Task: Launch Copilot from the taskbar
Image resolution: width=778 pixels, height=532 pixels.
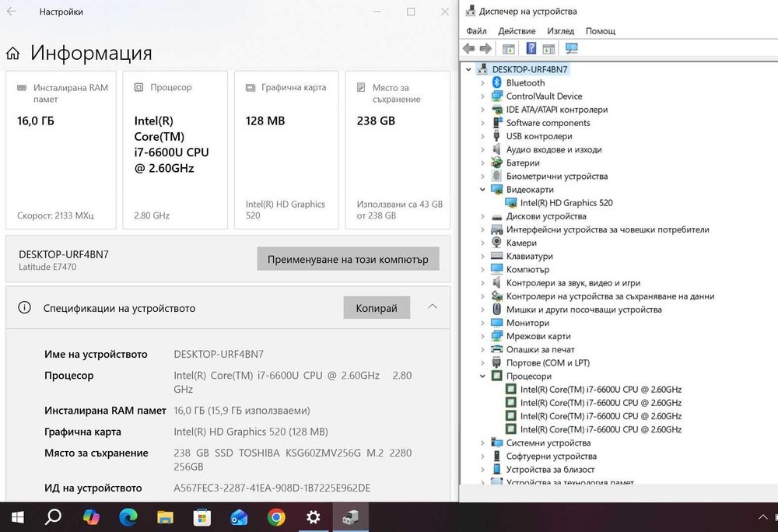Action: coord(91,517)
